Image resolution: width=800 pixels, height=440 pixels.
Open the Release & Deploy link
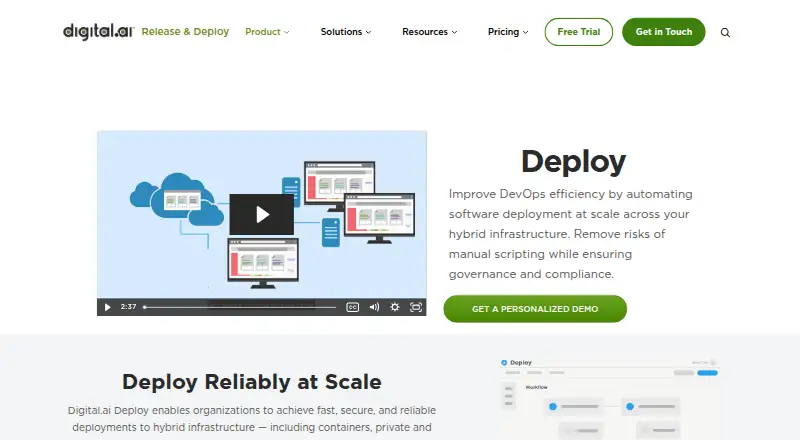point(185,32)
